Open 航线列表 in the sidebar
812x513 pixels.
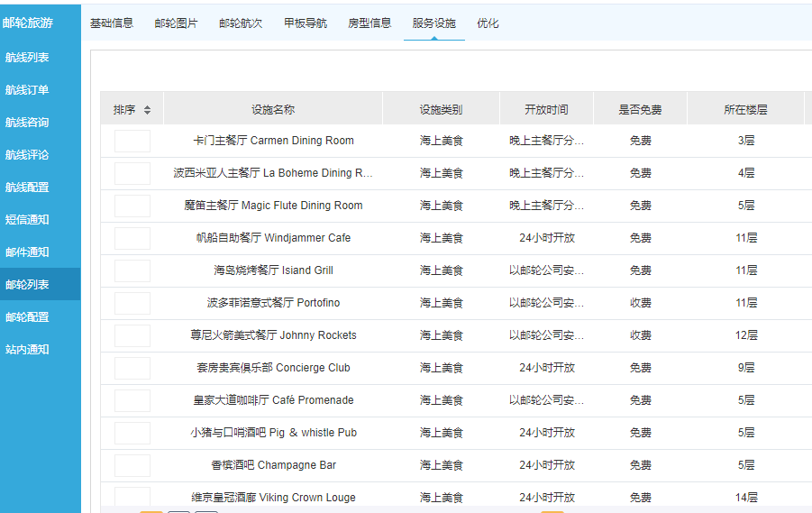click(28, 58)
